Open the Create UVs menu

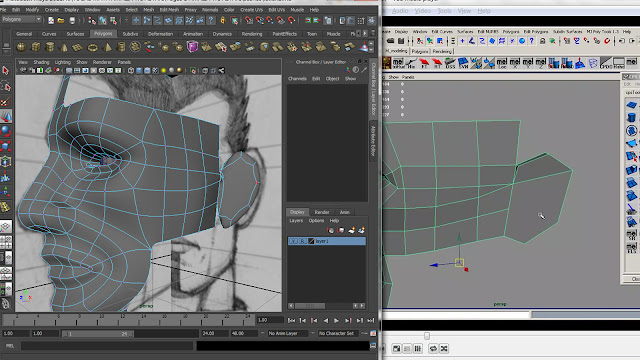[x=251, y=9]
